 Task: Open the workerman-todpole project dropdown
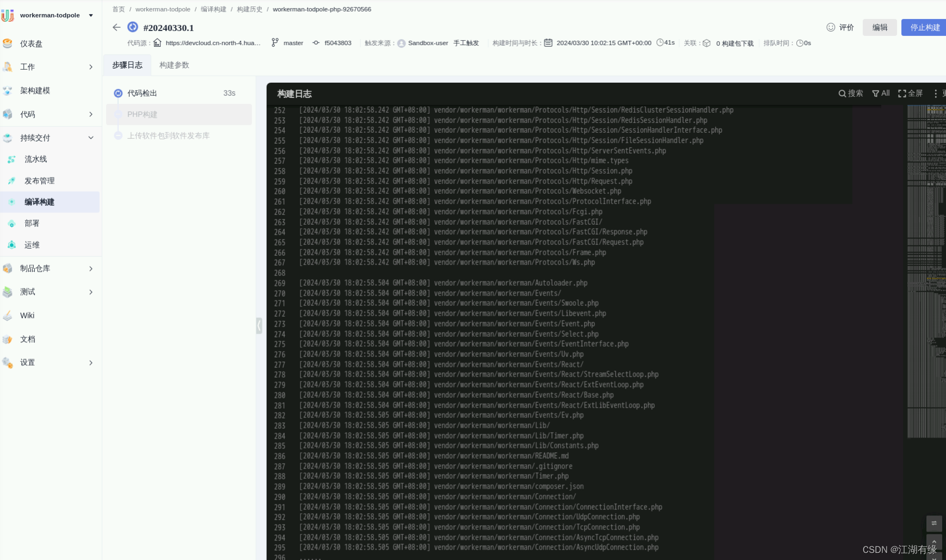[x=91, y=16]
